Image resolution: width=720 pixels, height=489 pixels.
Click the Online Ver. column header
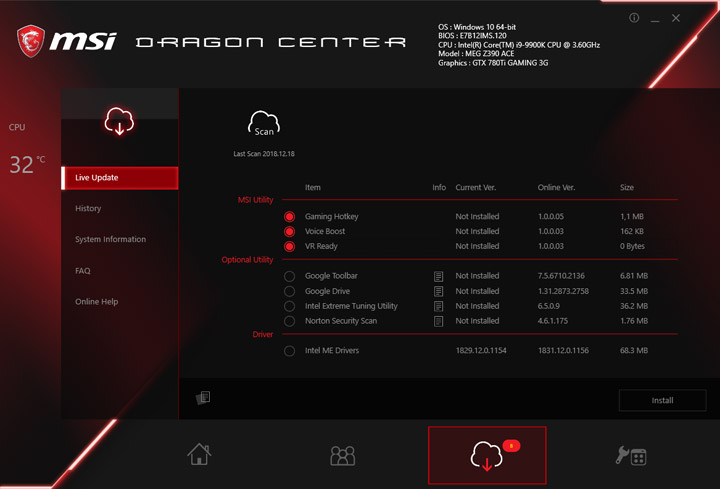pyautogui.click(x=556, y=187)
